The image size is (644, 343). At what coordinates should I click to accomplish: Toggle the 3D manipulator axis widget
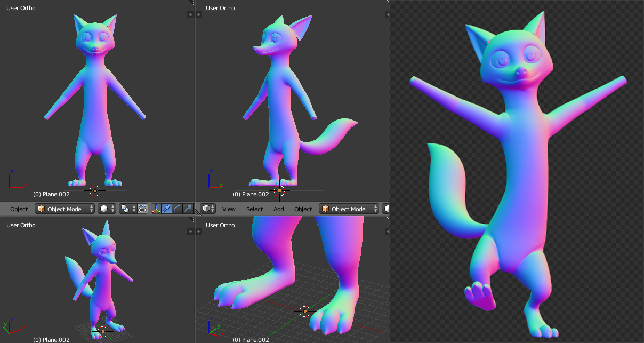pos(156,209)
